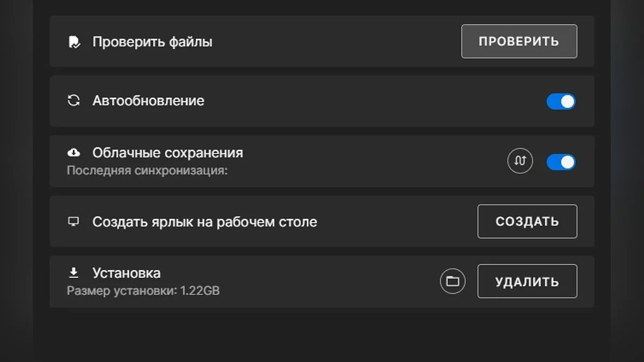
Task: Click the Создать ярлык на рабочем столе label
Action: [x=204, y=221]
